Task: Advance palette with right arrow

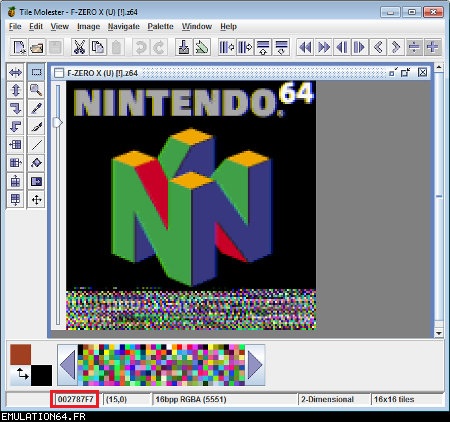Action: click(x=255, y=365)
